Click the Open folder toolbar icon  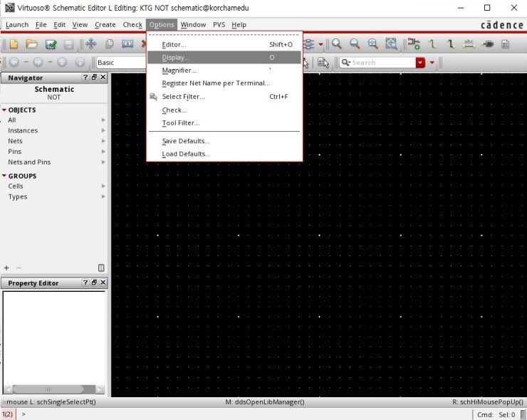point(32,44)
